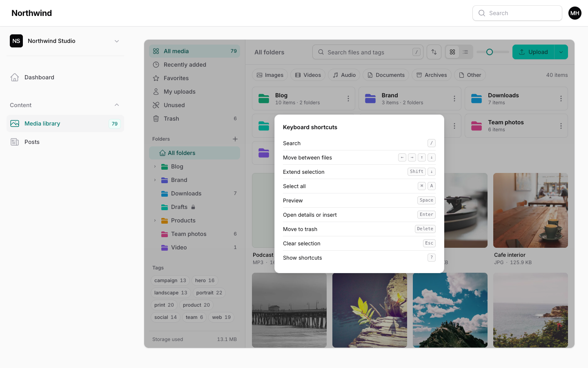Click the MH user avatar
The width and height of the screenshot is (588, 368).
(575, 13)
